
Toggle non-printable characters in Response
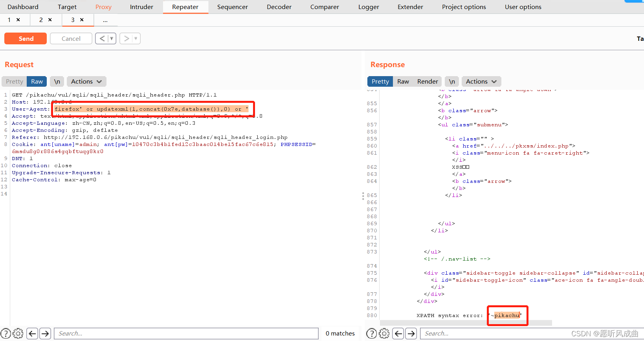[452, 81]
